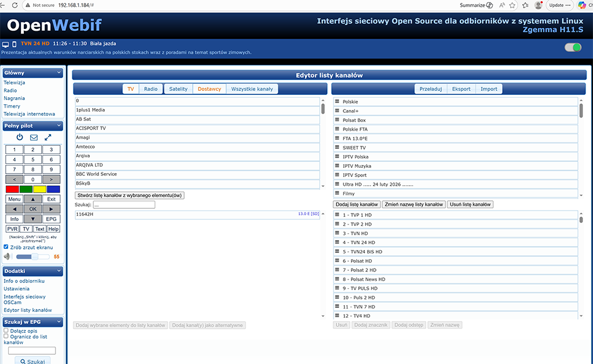Collapse the Główny panel
The height and width of the screenshot is (364, 593).
tap(59, 73)
